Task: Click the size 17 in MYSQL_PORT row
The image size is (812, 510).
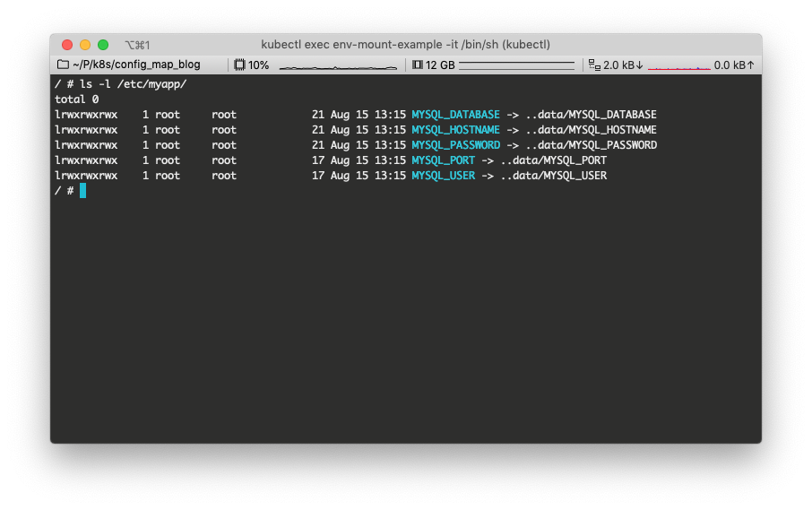Action: click(318, 160)
